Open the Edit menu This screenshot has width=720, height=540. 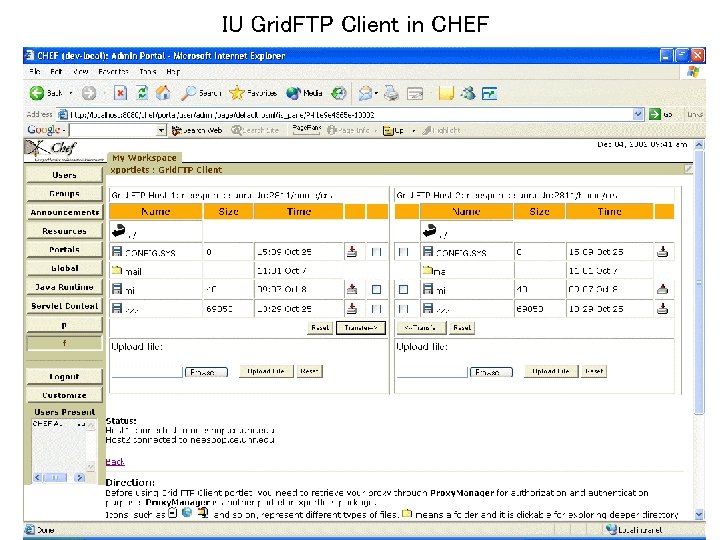pos(56,72)
